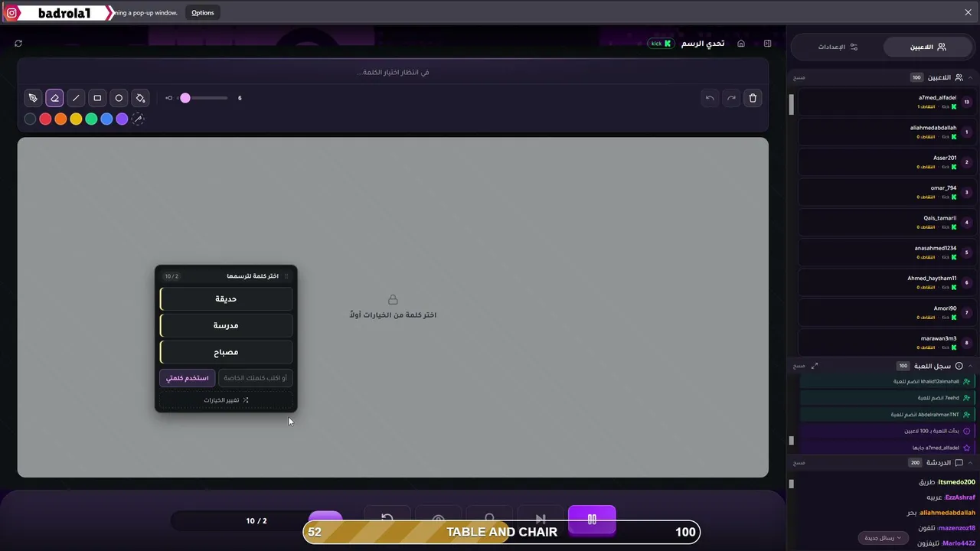Click the 7eehd joined log entry

(887, 398)
